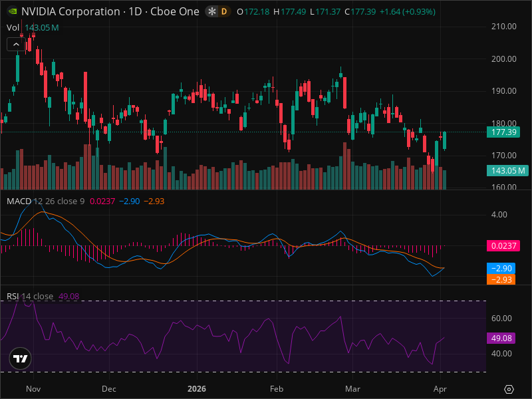The height and width of the screenshot is (399, 532).
Task: Click the 180.00 price scale label
Action: click(x=504, y=123)
